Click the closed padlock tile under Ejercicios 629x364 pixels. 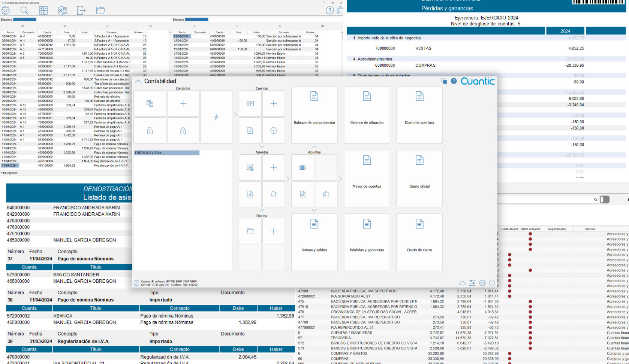pos(183,131)
